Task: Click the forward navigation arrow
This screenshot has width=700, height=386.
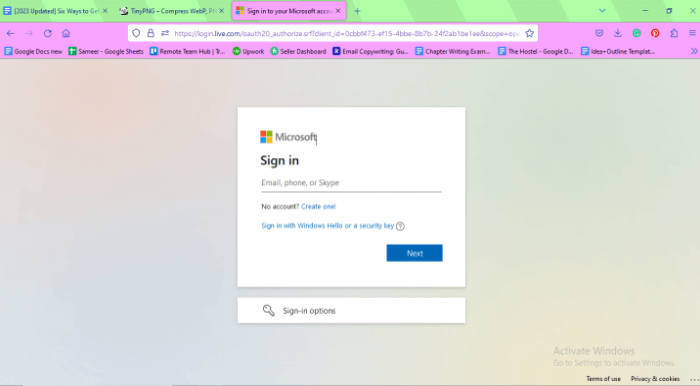Action: tap(29, 33)
